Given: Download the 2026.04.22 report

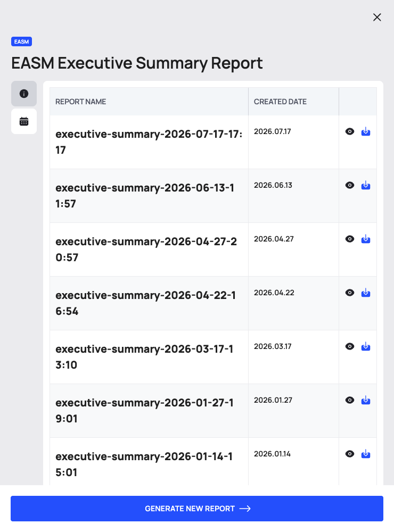Looking at the screenshot, I should coord(365,293).
